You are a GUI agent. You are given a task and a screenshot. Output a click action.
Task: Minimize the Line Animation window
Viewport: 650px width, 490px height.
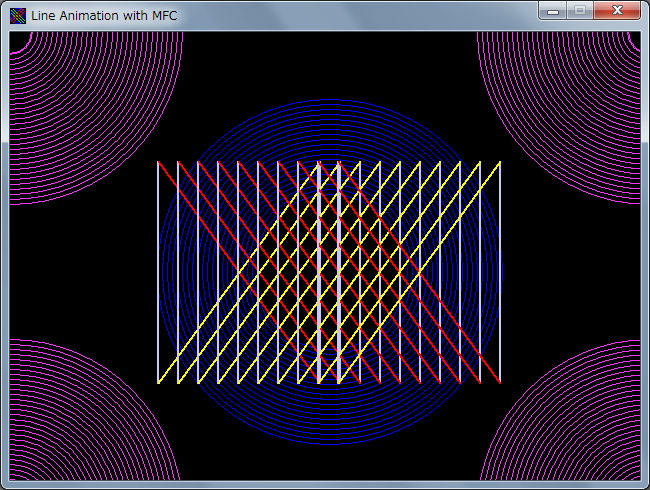[x=553, y=10]
